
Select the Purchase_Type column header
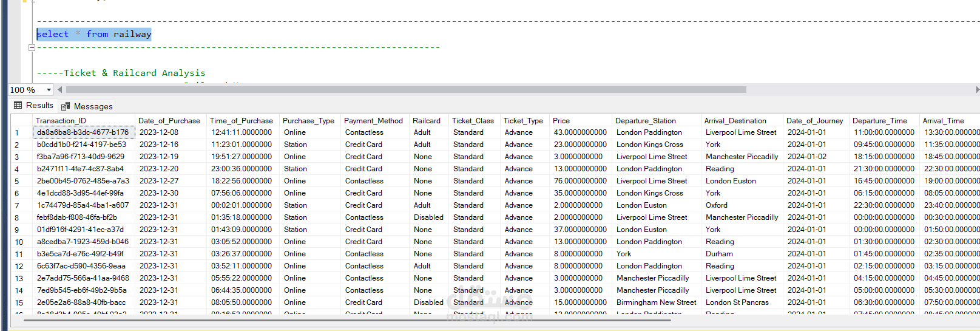309,121
